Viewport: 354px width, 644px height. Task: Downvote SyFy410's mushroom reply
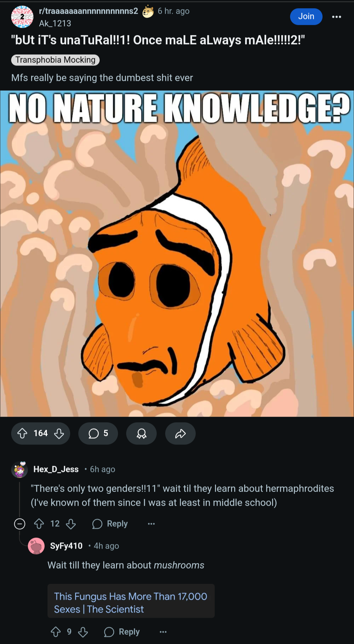pyautogui.click(x=83, y=632)
